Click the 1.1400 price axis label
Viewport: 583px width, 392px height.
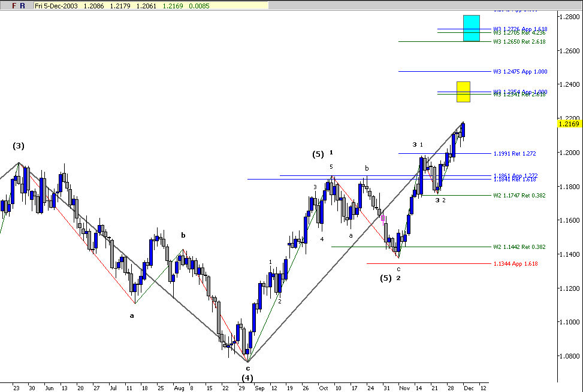coord(570,254)
